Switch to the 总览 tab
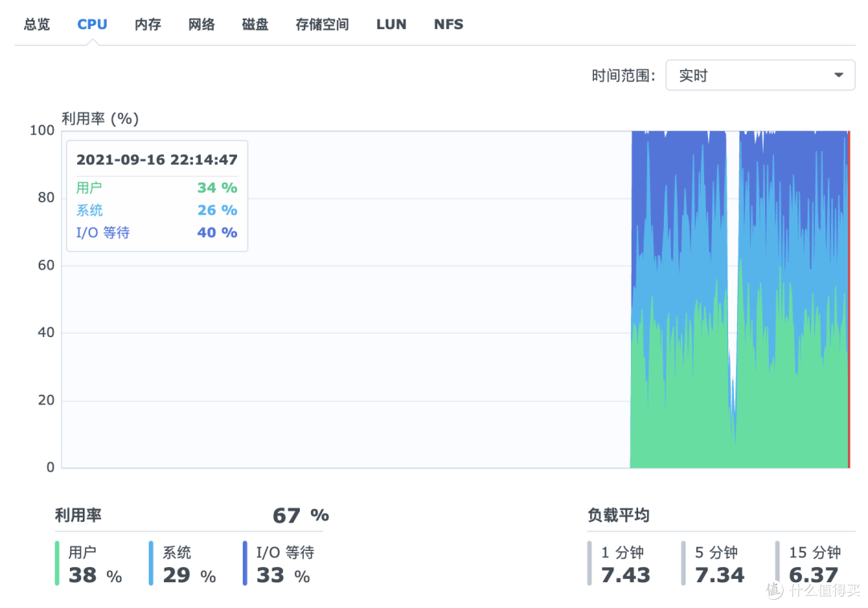868x608 pixels. [x=36, y=24]
